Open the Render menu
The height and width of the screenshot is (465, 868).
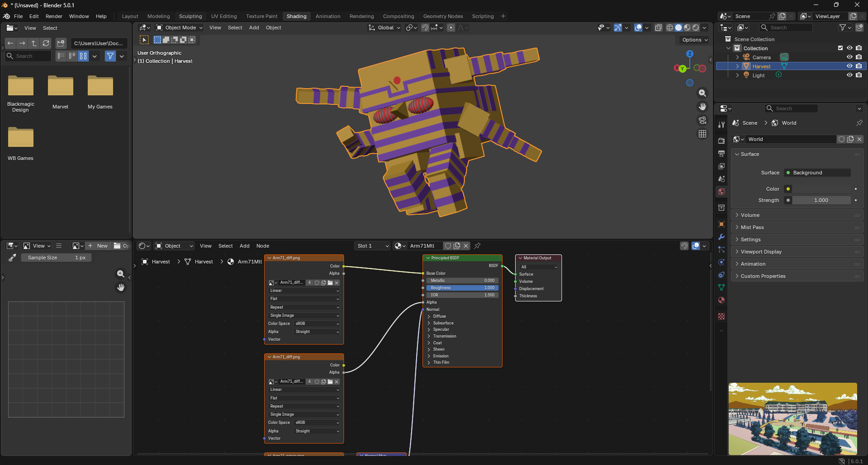coord(54,16)
